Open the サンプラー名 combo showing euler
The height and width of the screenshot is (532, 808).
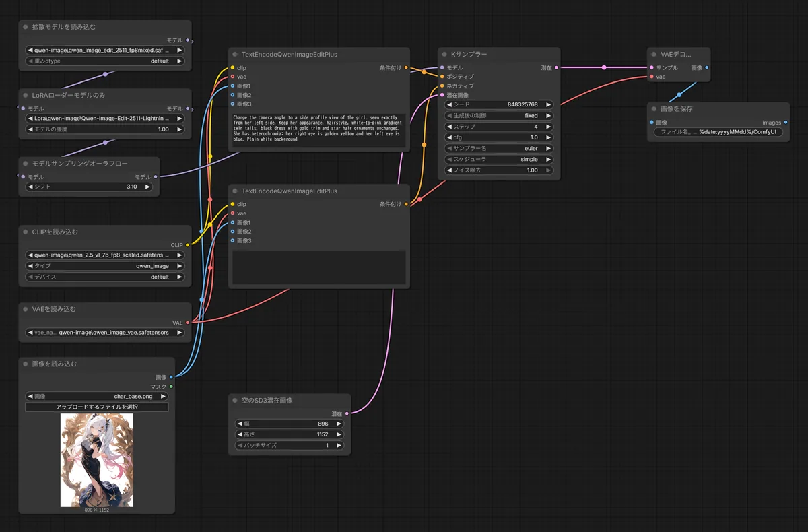[499, 148]
